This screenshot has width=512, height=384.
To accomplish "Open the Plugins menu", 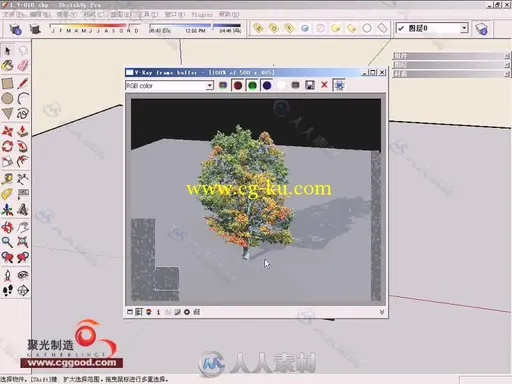I will (x=202, y=14).
